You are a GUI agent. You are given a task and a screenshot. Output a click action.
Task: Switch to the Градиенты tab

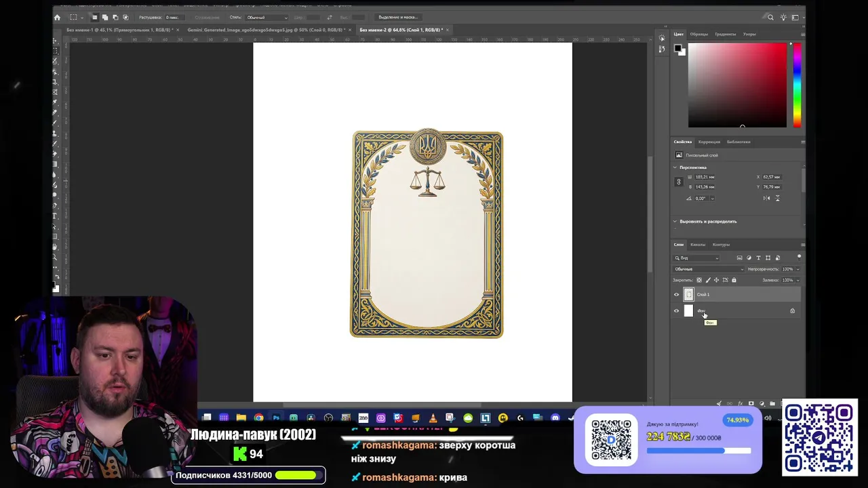pos(725,34)
